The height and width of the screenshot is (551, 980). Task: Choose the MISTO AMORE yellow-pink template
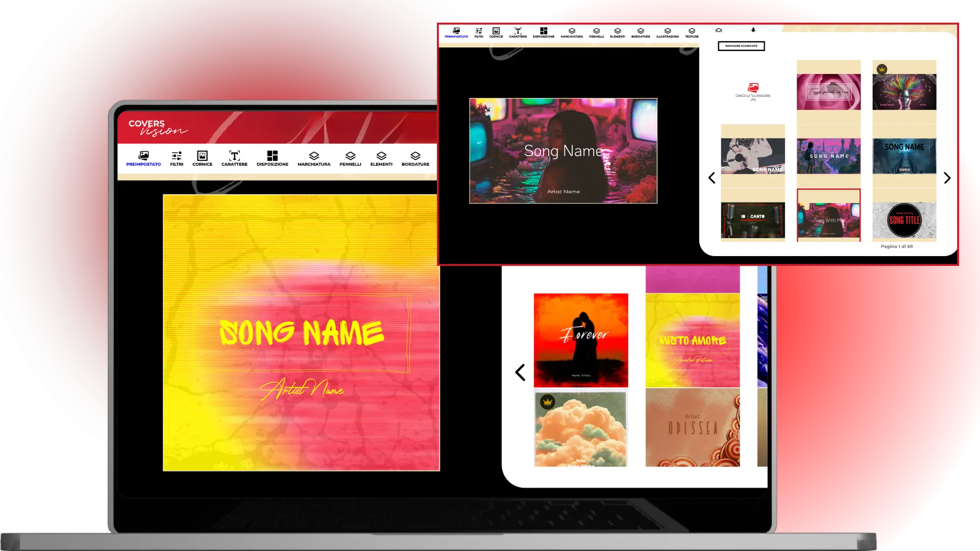693,340
